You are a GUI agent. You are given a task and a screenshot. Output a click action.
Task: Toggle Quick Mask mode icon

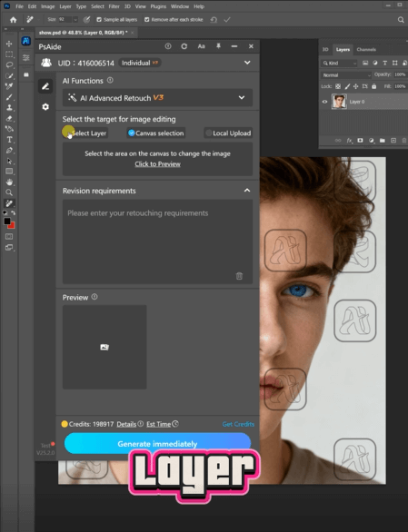point(9,236)
